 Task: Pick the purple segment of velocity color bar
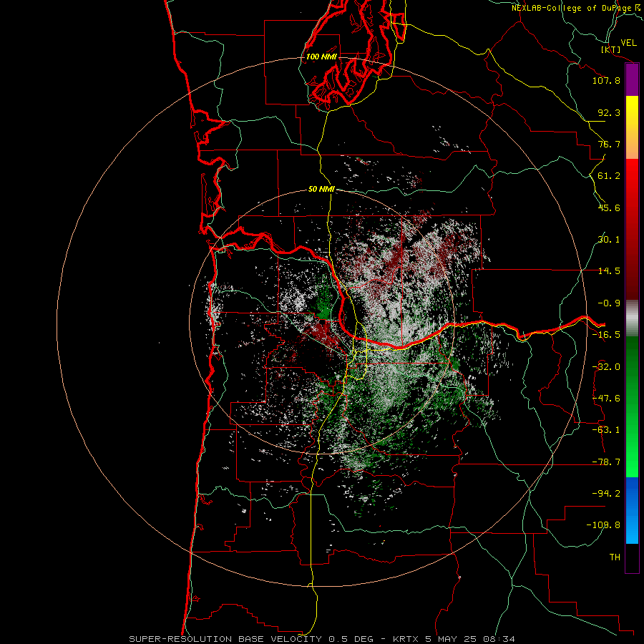tap(632, 80)
